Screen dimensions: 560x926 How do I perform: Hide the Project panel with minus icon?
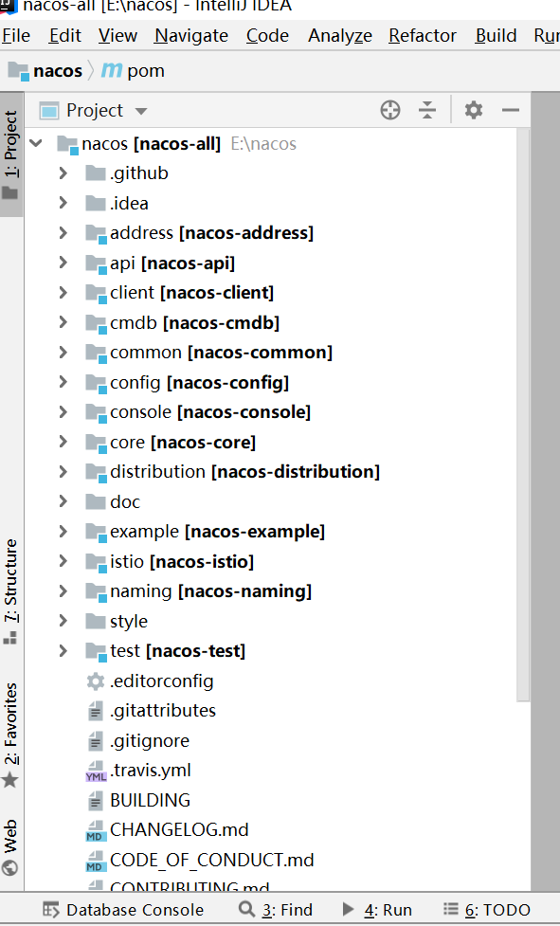pyautogui.click(x=511, y=111)
